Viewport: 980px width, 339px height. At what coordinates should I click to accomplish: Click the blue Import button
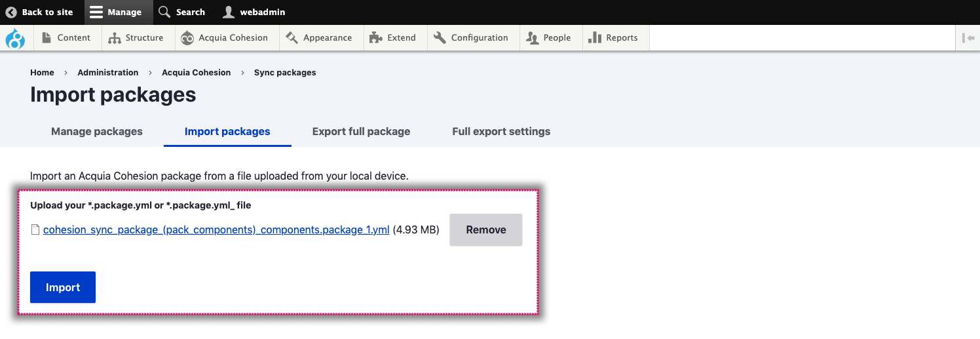pos(63,287)
